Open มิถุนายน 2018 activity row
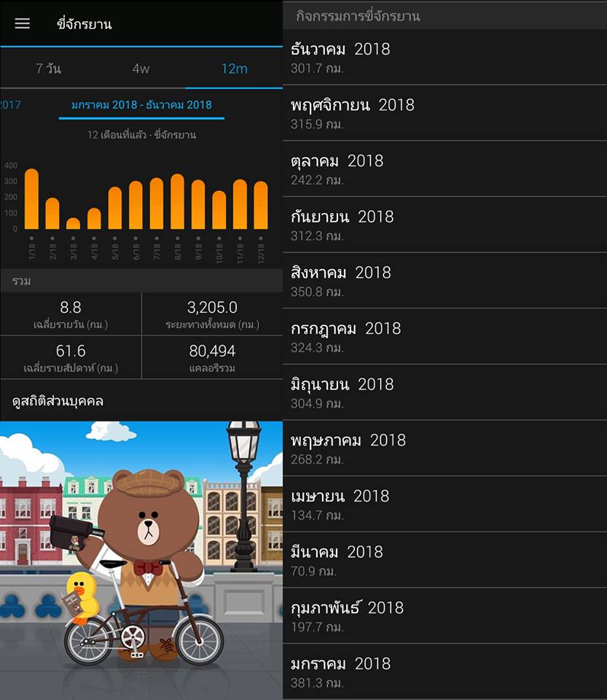607x700 pixels. click(x=445, y=392)
